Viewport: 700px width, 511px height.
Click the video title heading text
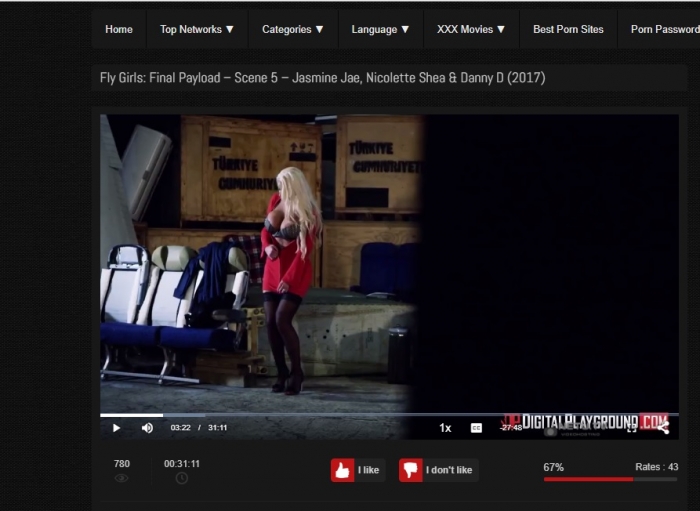(x=322, y=78)
